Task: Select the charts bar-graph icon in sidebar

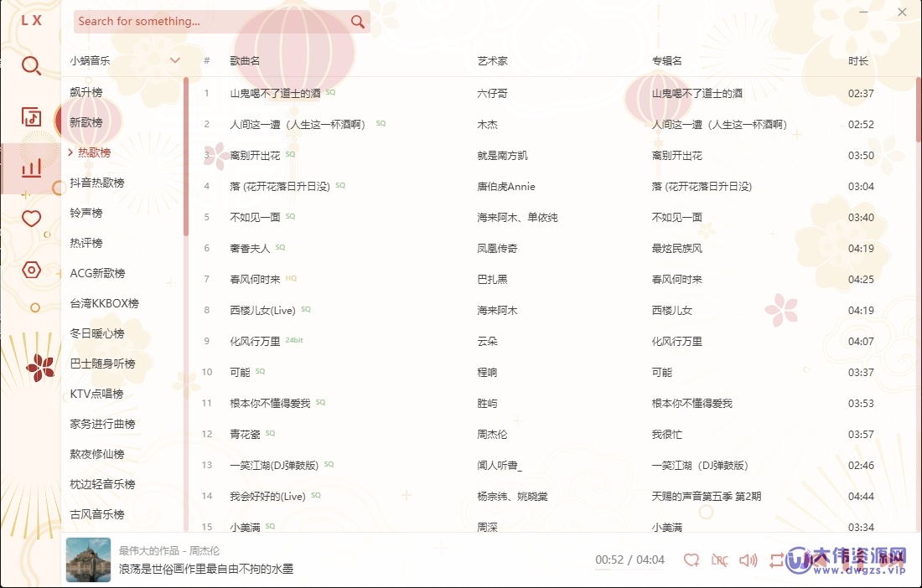Action: pyautogui.click(x=32, y=168)
